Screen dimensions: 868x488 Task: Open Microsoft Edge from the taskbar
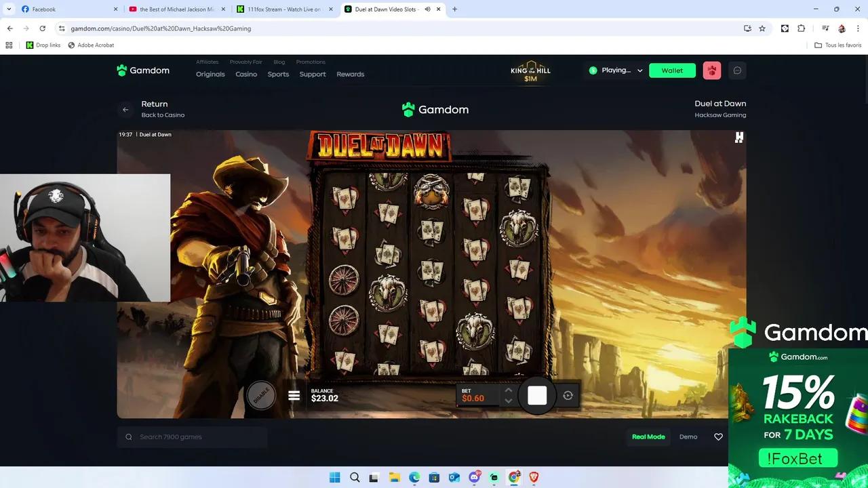(x=414, y=477)
